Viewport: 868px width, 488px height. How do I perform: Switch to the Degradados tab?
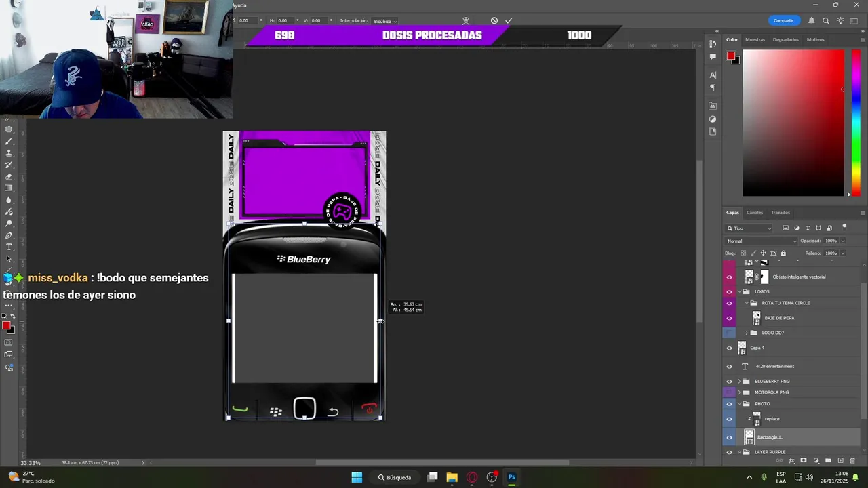click(785, 39)
